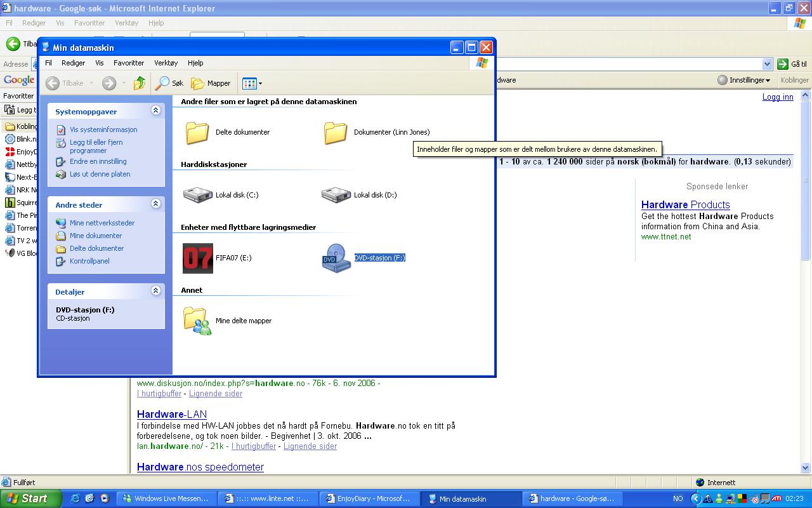Open The Pi... favorite in Favoritter list
Image resolution: width=812 pixels, height=508 pixels.
(x=22, y=215)
